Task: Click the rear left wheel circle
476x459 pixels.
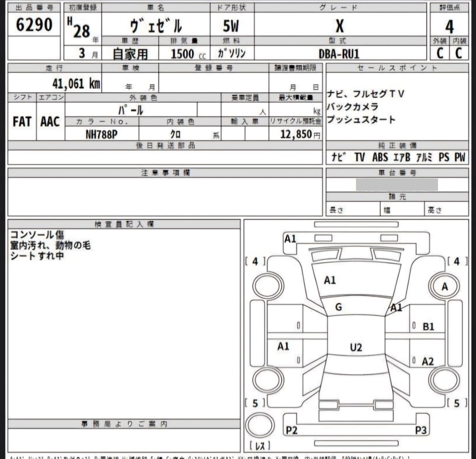Action: pyautogui.click(x=268, y=380)
